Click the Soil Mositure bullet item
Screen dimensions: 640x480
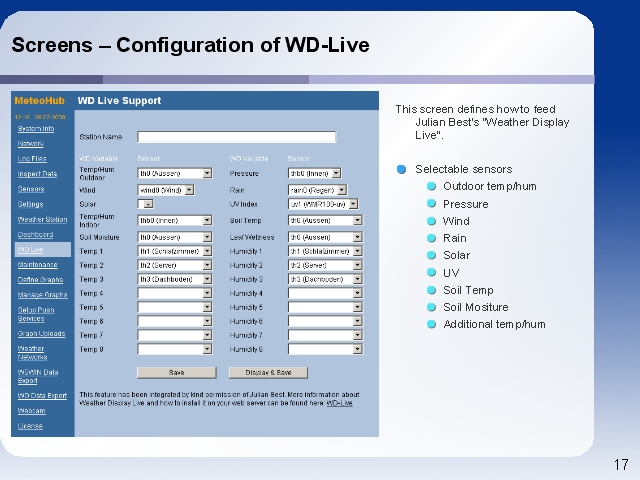tap(476, 307)
